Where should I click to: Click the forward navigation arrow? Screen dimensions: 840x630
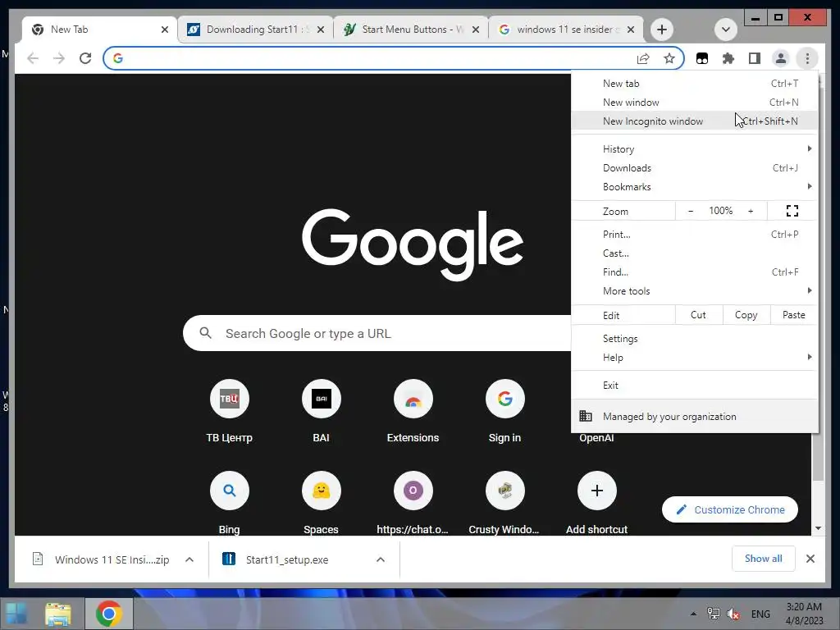tap(59, 58)
